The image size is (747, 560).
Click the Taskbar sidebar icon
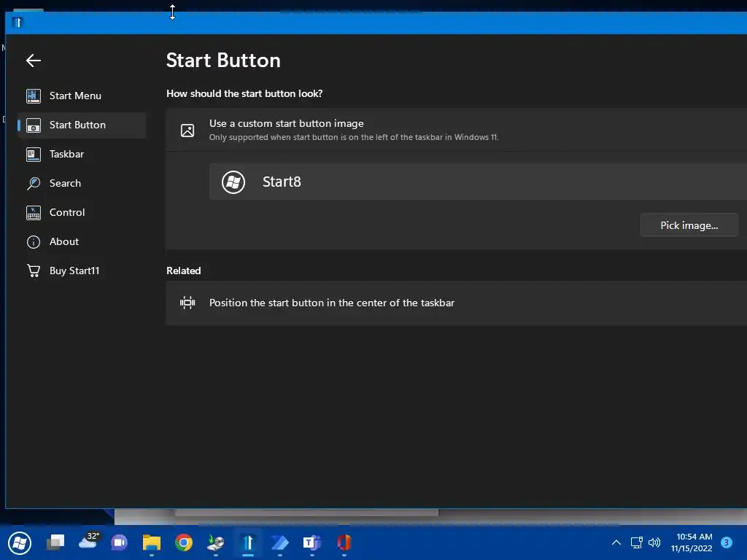coord(34,155)
